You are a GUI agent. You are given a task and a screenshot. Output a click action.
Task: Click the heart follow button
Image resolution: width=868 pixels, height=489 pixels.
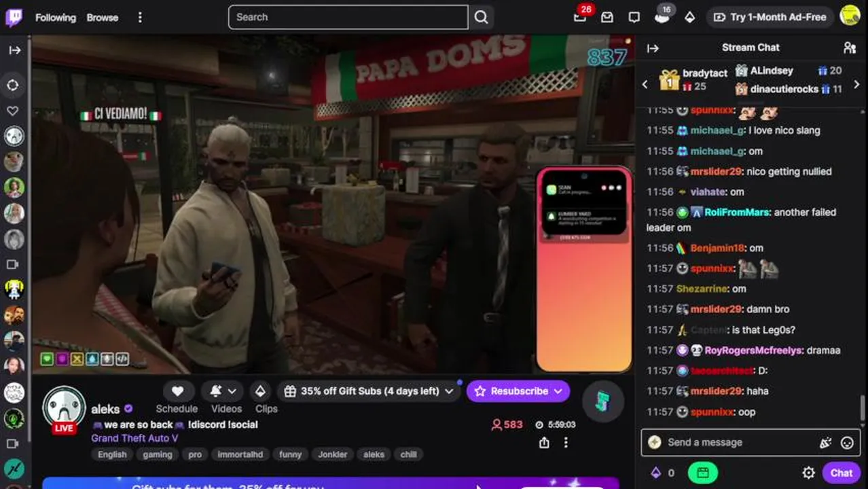(177, 391)
